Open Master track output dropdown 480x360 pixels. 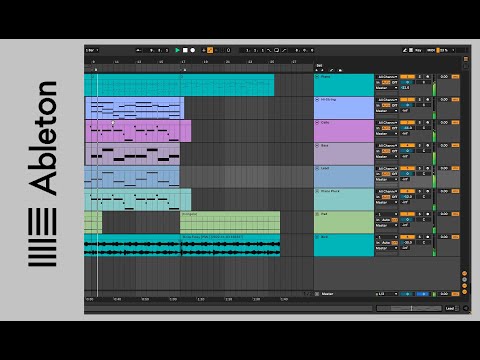[387, 294]
